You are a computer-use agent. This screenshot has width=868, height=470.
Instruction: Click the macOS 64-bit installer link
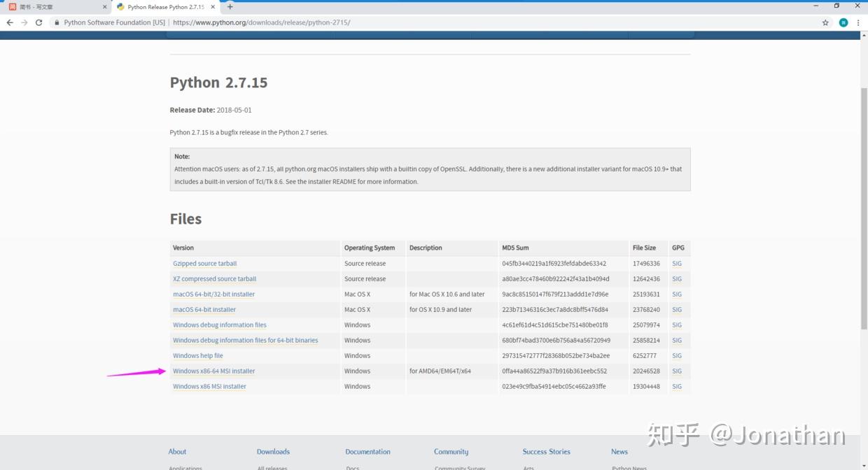pos(204,309)
